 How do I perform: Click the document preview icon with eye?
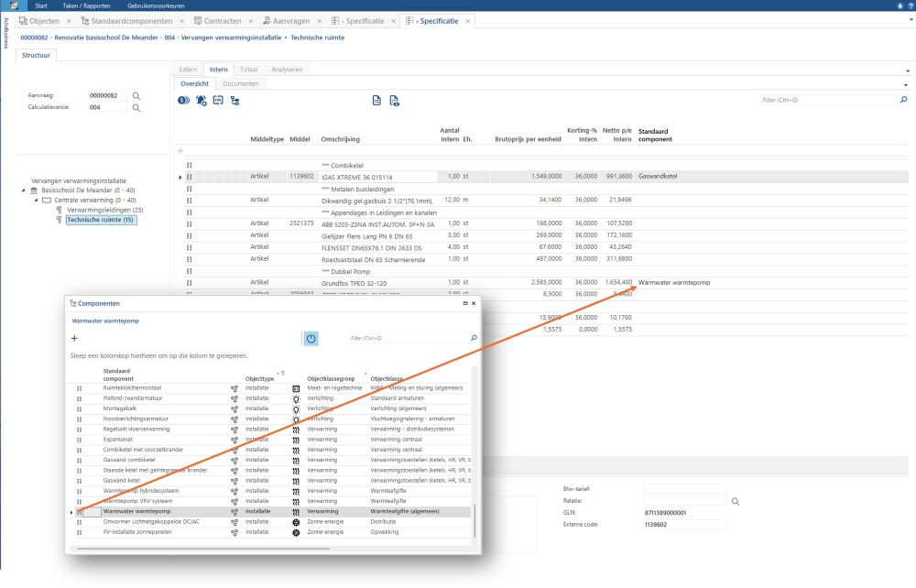[x=394, y=101]
